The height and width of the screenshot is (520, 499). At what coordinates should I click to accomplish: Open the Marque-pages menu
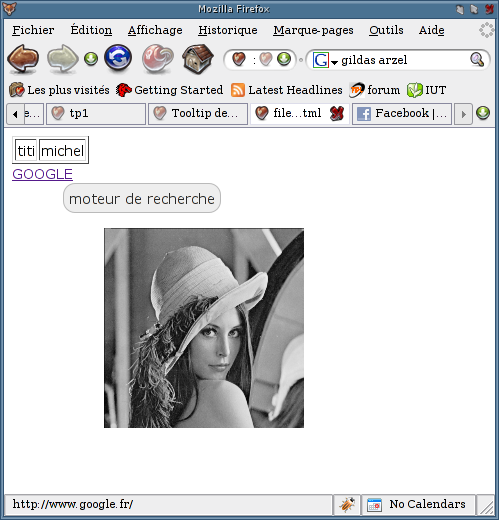[313, 30]
